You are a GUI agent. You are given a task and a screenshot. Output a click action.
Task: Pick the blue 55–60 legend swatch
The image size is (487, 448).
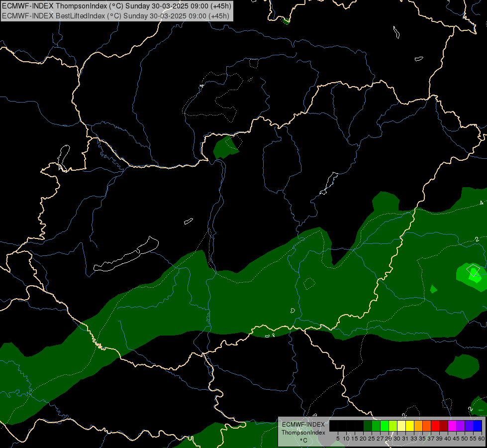pos(478,426)
